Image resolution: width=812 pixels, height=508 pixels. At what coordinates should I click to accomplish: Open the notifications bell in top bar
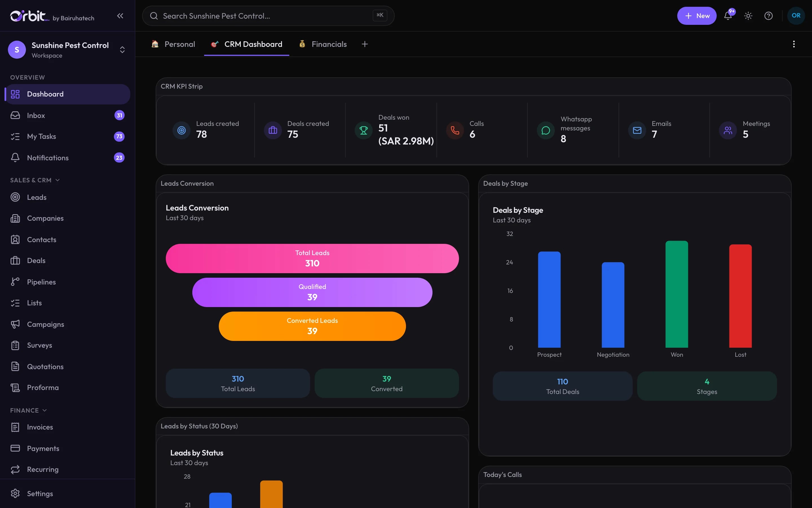tap(728, 16)
